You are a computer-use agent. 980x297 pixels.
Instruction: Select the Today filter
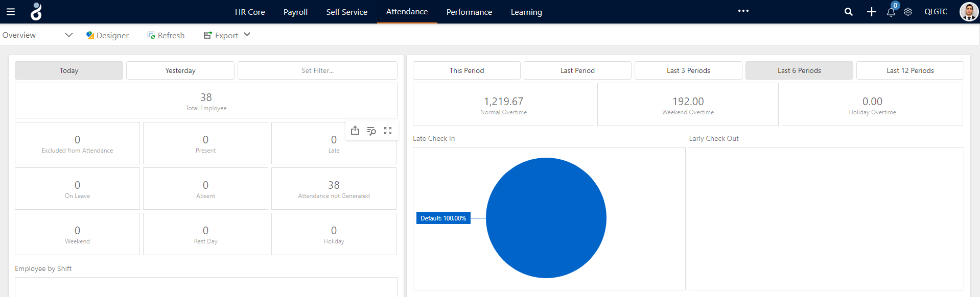pyautogui.click(x=69, y=70)
